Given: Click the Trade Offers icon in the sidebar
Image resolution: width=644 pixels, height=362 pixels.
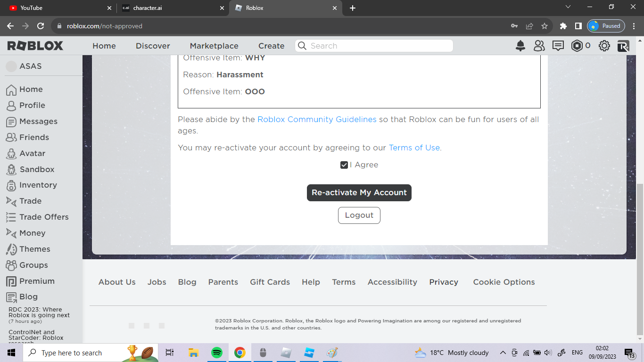Looking at the screenshot, I should point(11,217).
